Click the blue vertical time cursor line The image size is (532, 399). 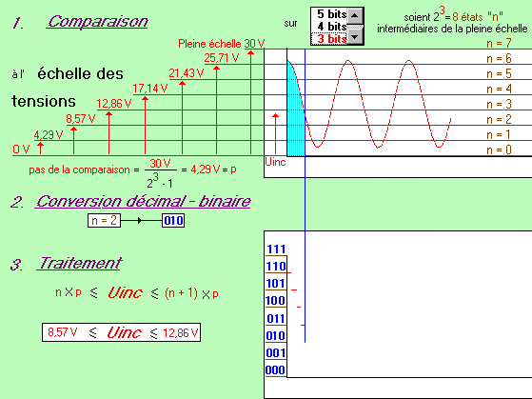click(x=305, y=195)
